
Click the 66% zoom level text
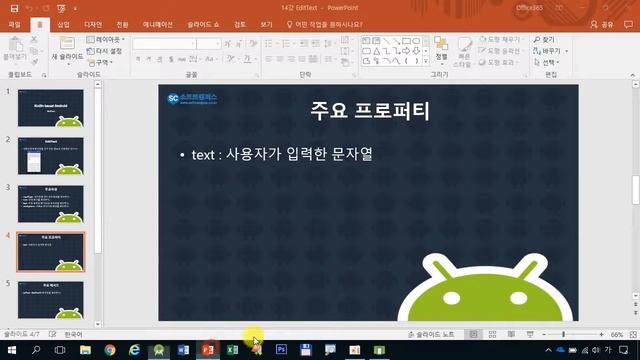point(616,334)
